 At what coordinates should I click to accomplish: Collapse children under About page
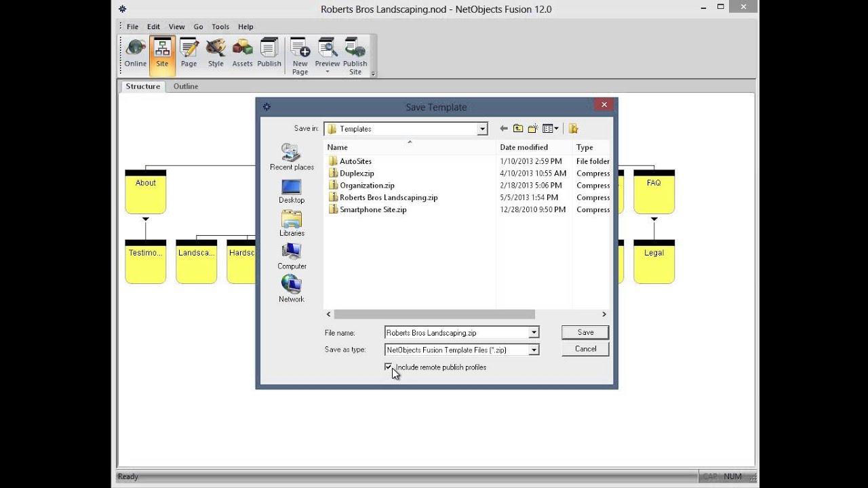[145, 219]
